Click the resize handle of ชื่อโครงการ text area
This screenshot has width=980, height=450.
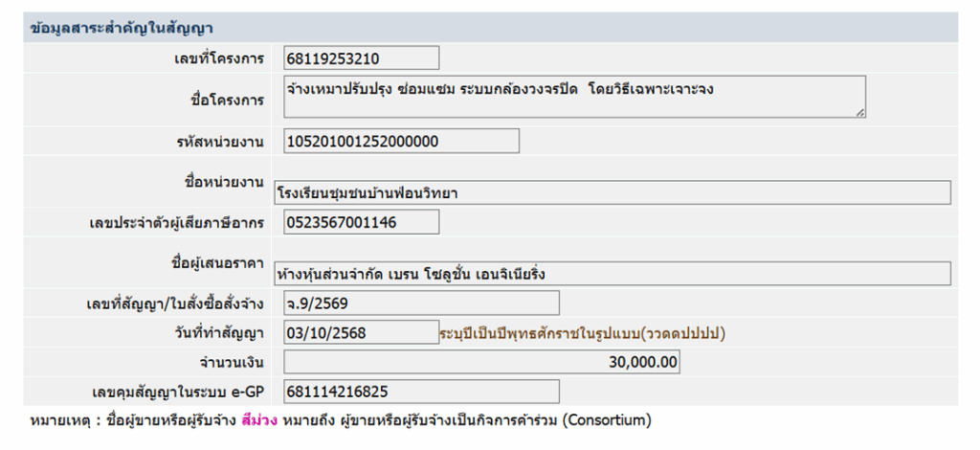coord(860,113)
